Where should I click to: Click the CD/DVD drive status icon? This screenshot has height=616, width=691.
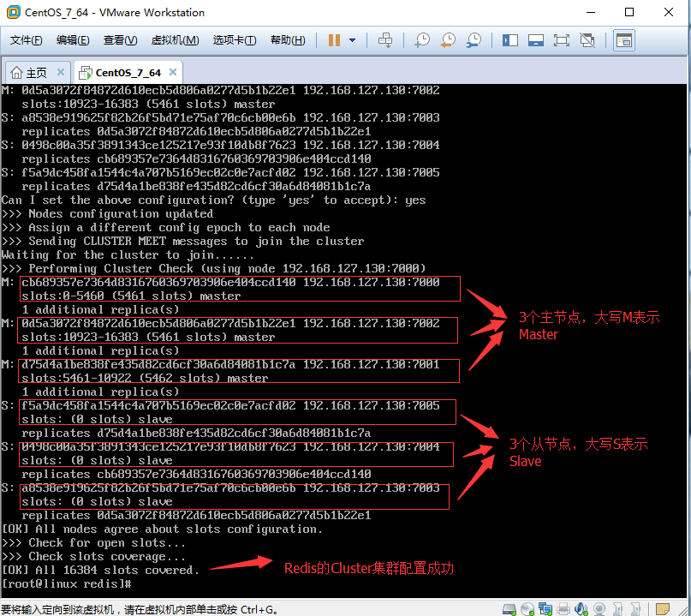coord(527,609)
